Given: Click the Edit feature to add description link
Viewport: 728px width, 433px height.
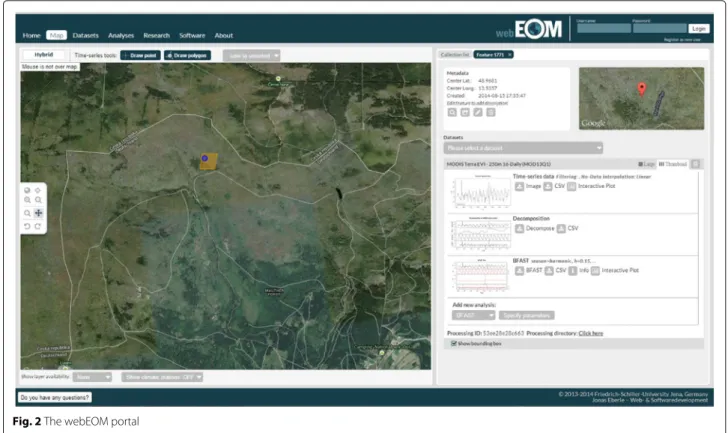Looking at the screenshot, I should pyautogui.click(x=477, y=103).
